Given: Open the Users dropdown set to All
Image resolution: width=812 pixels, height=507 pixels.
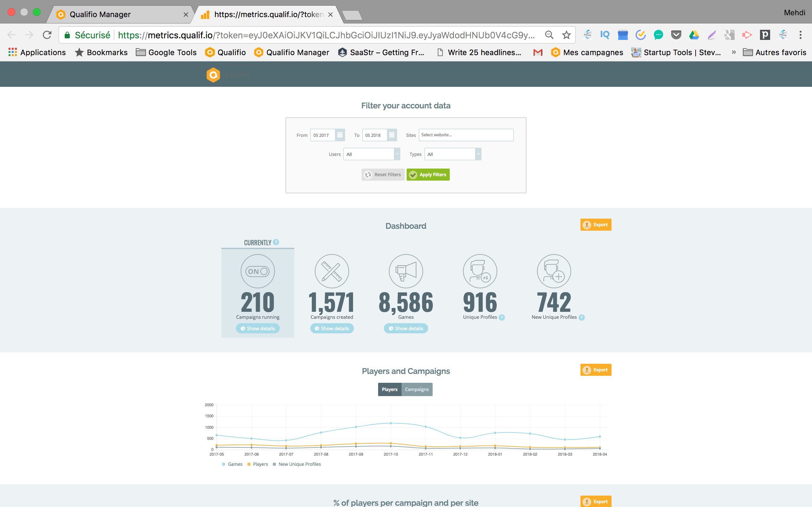Looking at the screenshot, I should click(x=371, y=154).
